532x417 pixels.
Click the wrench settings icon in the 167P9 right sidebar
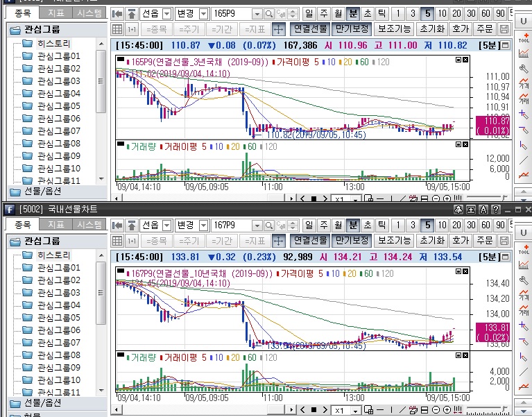[524, 280]
